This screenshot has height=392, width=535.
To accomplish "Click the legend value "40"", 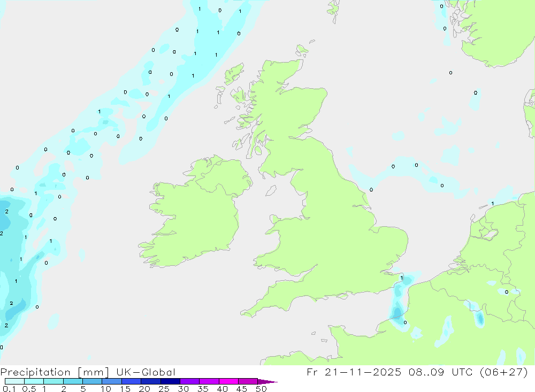I will pos(223,389).
